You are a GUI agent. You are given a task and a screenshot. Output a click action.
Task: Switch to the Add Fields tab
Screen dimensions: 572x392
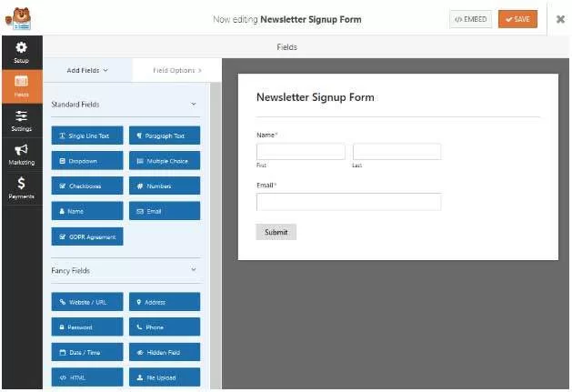click(87, 70)
